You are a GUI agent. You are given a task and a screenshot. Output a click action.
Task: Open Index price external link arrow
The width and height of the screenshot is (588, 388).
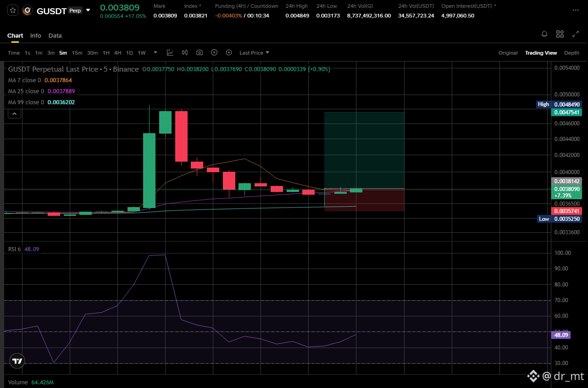click(200, 6)
